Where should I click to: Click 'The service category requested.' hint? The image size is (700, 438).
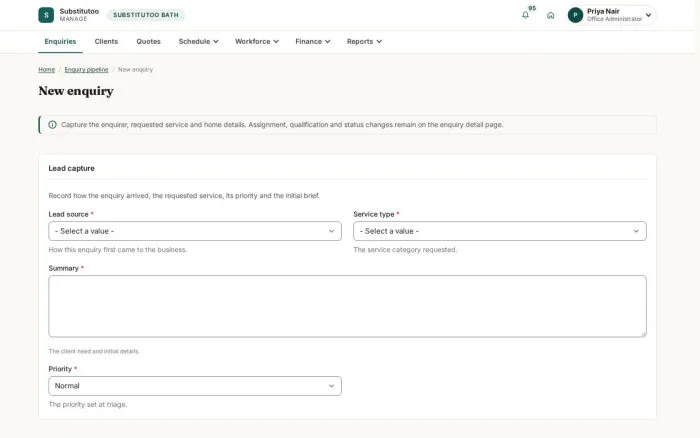405,250
